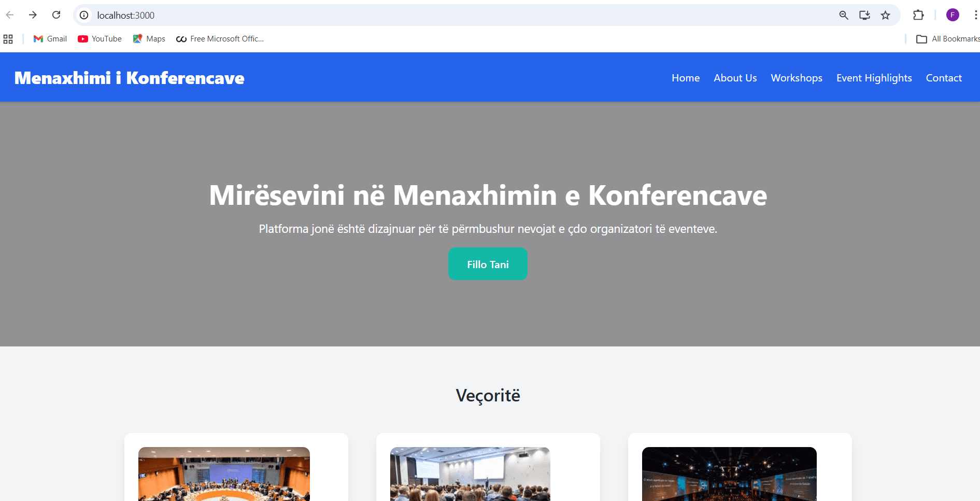Reload the current page
The image size is (980, 501).
click(56, 15)
